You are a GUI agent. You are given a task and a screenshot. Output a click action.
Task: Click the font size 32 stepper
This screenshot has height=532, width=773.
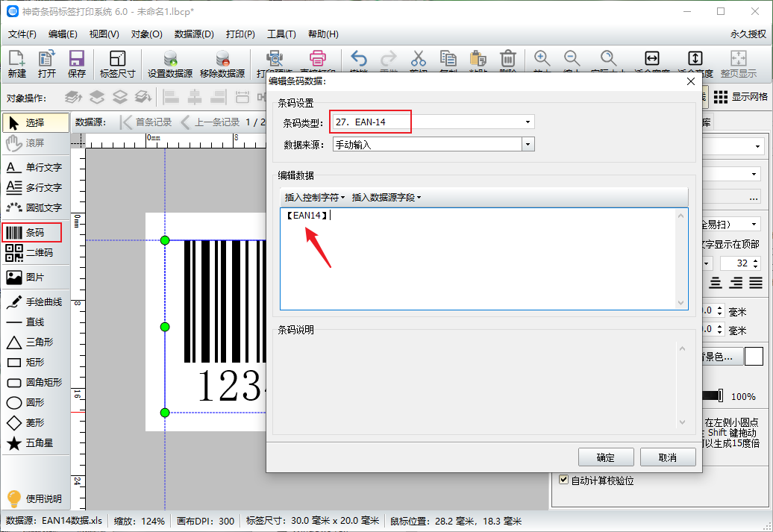pyautogui.click(x=755, y=263)
